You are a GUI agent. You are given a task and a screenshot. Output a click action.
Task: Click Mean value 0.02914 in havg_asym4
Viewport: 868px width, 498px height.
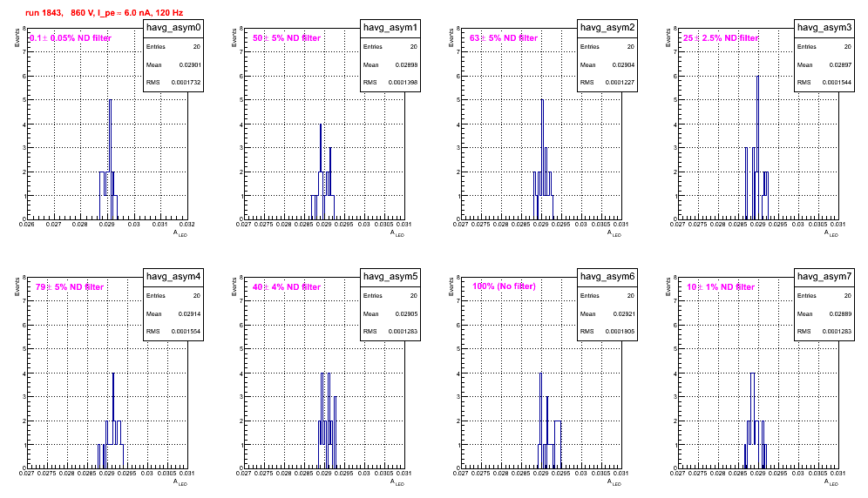point(189,313)
